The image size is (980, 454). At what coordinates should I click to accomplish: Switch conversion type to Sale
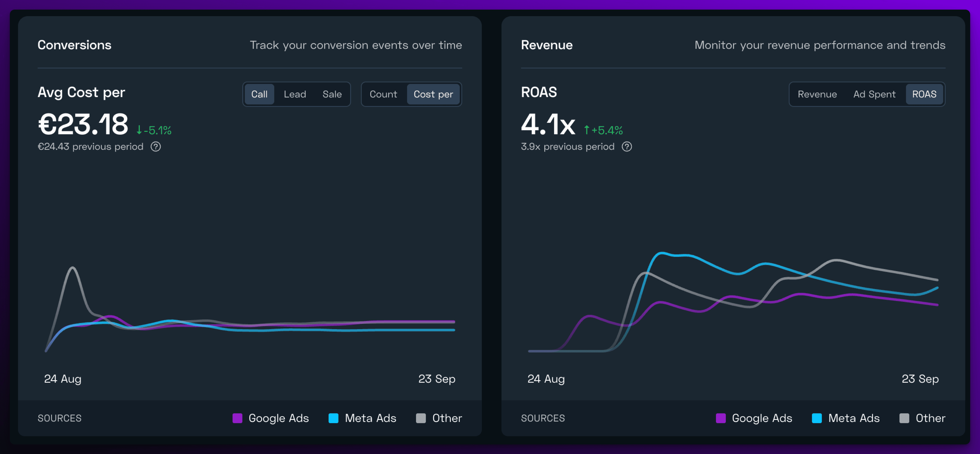(x=332, y=94)
